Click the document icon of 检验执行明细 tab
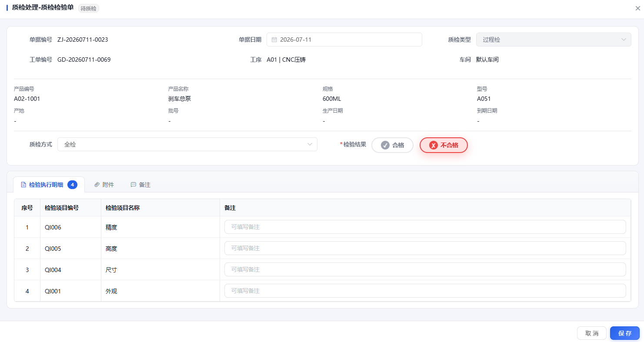Screen dimensions: 644x342 coord(23,185)
